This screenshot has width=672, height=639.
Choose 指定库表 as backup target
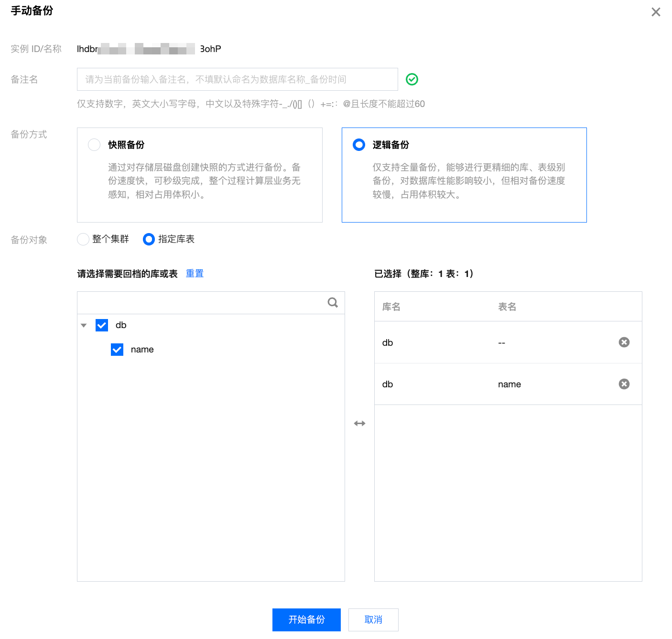149,239
